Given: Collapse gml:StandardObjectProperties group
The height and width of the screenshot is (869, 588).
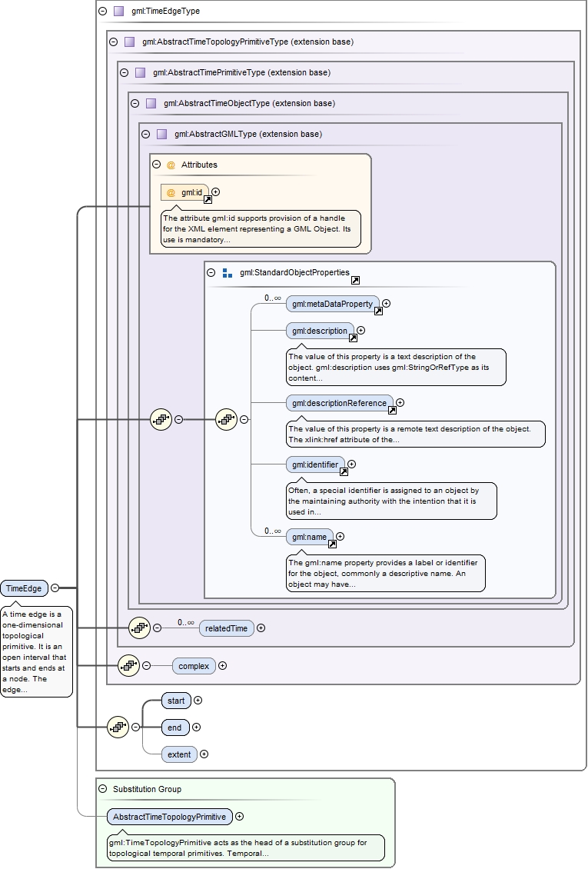Looking at the screenshot, I should (211, 273).
